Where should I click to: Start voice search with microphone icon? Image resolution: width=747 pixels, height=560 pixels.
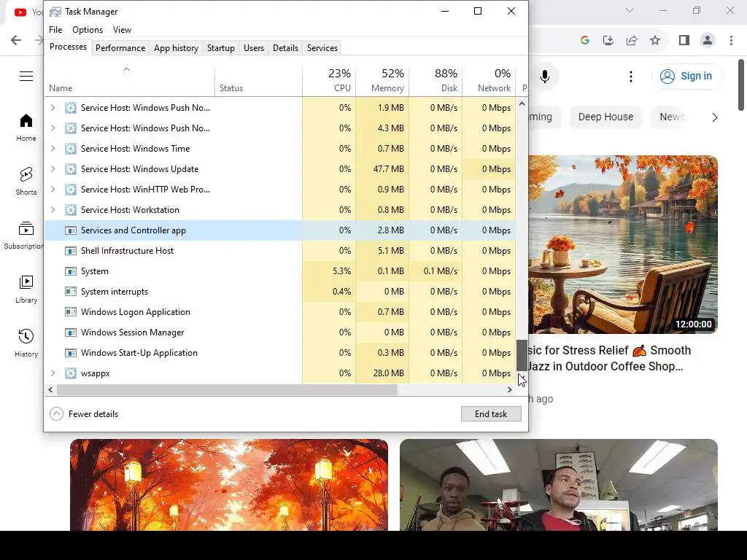point(544,76)
